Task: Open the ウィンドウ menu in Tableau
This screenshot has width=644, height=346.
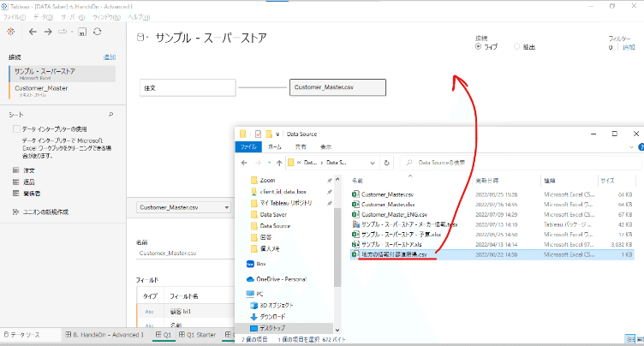Action: coord(106,17)
